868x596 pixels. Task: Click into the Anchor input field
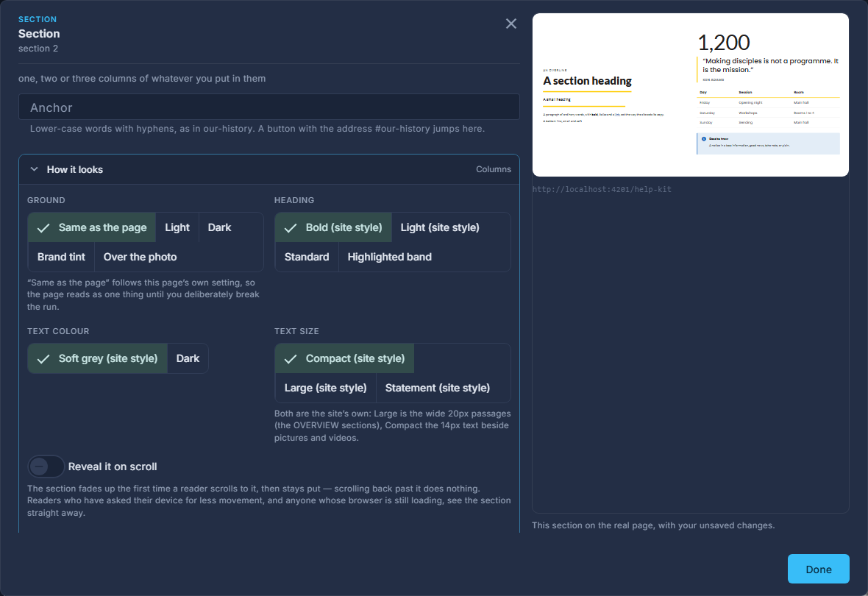269,107
